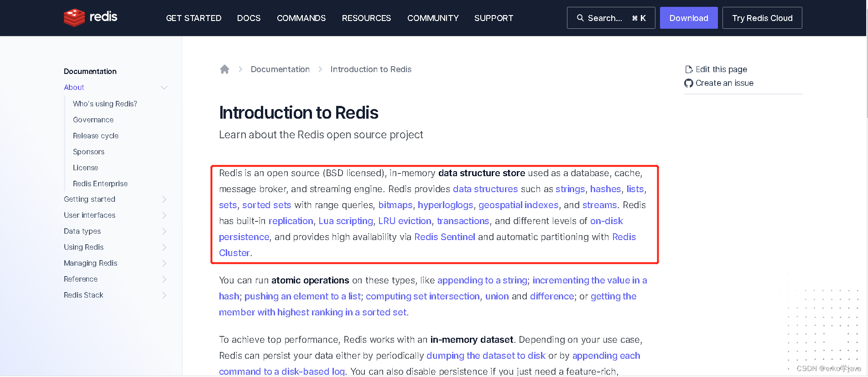Follow the LRU eviction link
This screenshot has height=377, width=868.
tap(405, 221)
